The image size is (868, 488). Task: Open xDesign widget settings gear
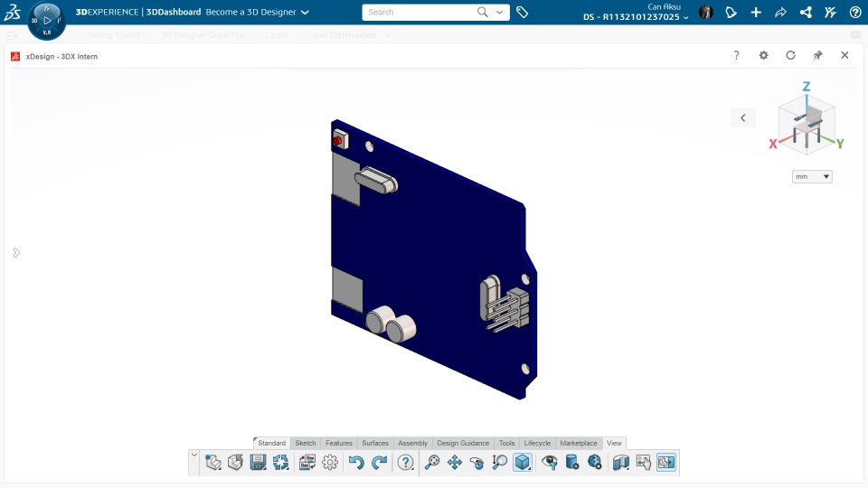(x=763, y=55)
